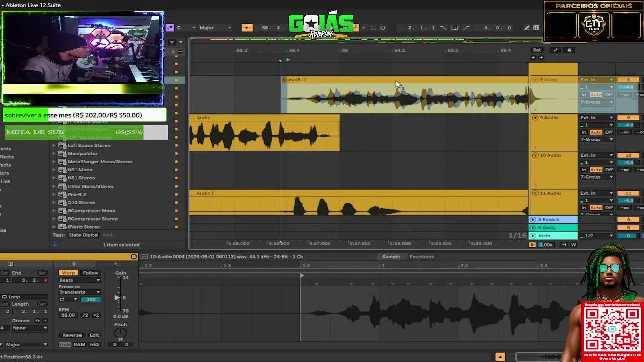Enable the RAM mode for the clip
This screenshot has width=644, height=362.
tap(79, 344)
